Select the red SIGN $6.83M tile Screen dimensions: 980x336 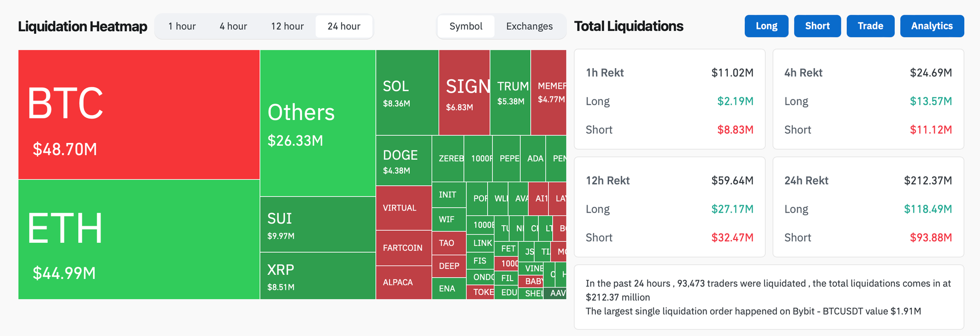[x=465, y=93]
